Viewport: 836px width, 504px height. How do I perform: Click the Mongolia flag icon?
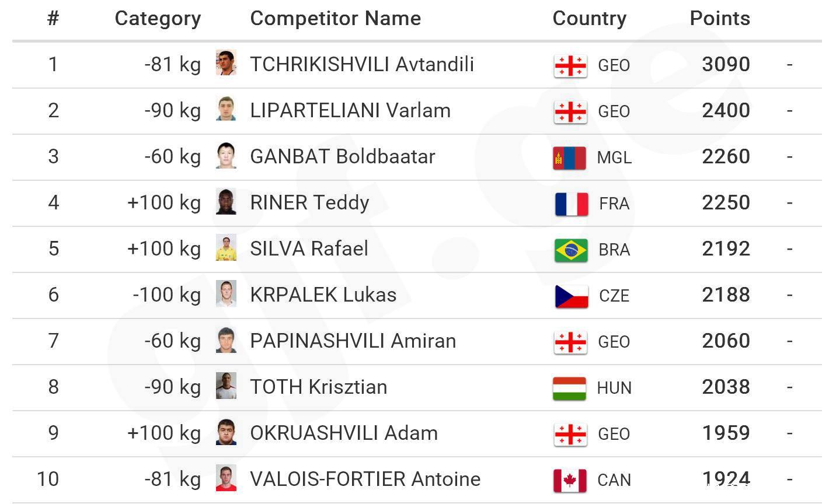click(569, 157)
